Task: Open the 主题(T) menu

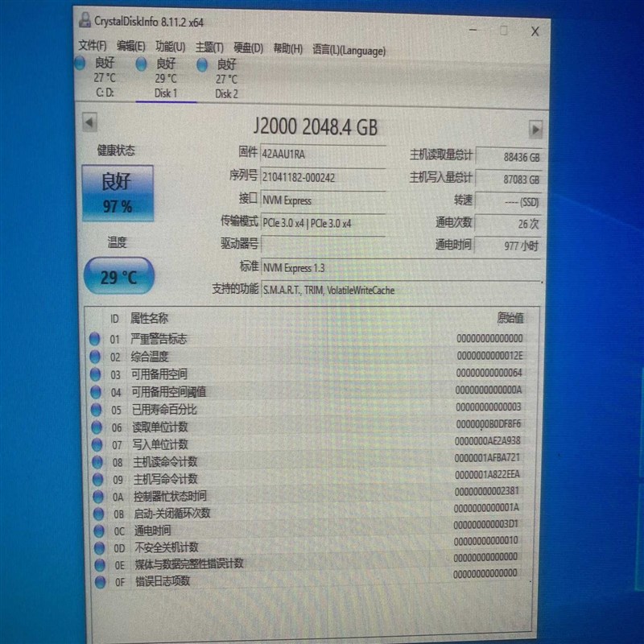Action: coord(209,47)
